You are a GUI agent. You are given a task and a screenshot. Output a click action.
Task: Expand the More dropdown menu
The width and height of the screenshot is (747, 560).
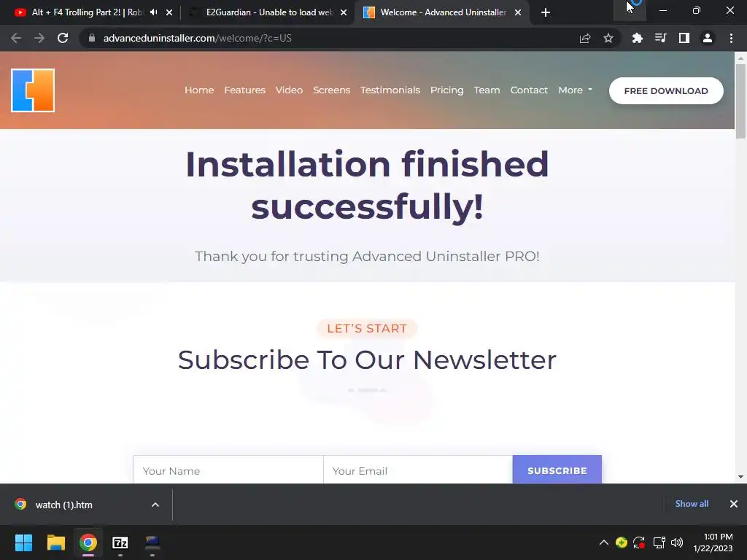tap(575, 90)
